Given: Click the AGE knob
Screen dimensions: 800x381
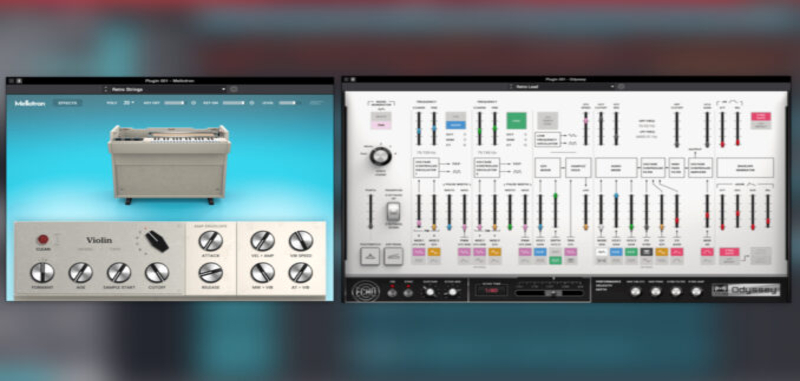Looking at the screenshot, I should tap(81, 272).
